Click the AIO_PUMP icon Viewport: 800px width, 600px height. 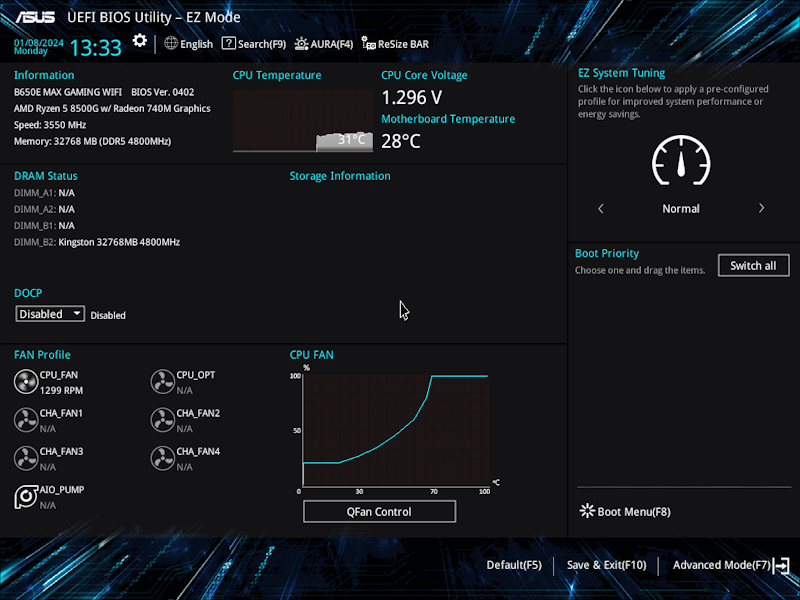[26, 497]
